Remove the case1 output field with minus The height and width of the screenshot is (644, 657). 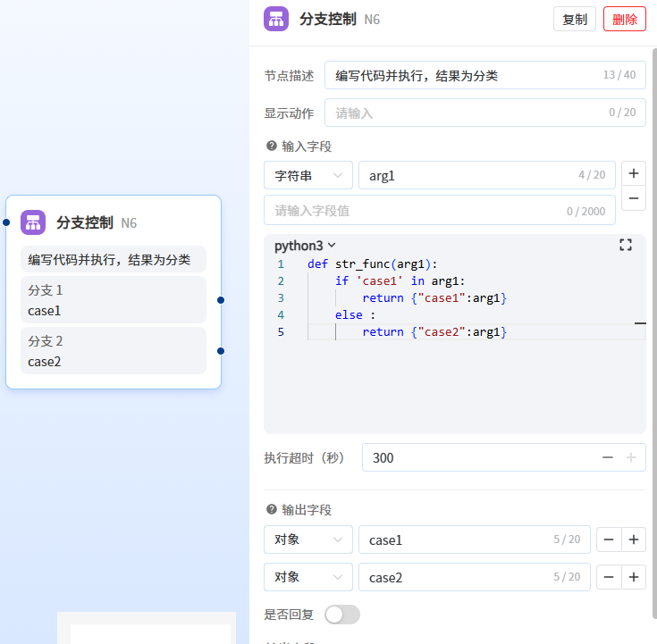point(609,539)
